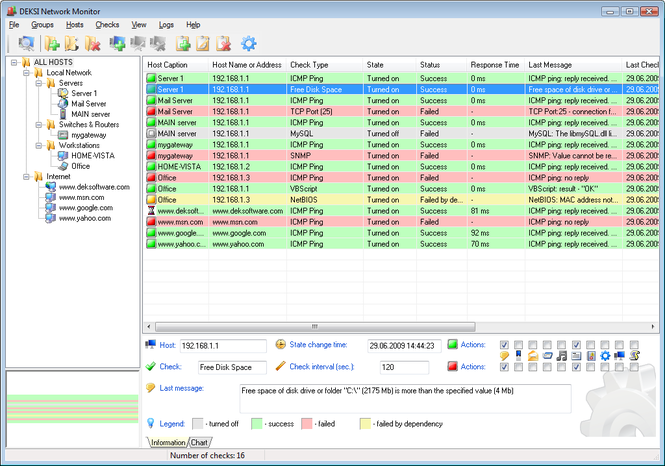The image size is (665, 466).
Task: Collapse the Switches & Routers group
Action: click(x=39, y=125)
